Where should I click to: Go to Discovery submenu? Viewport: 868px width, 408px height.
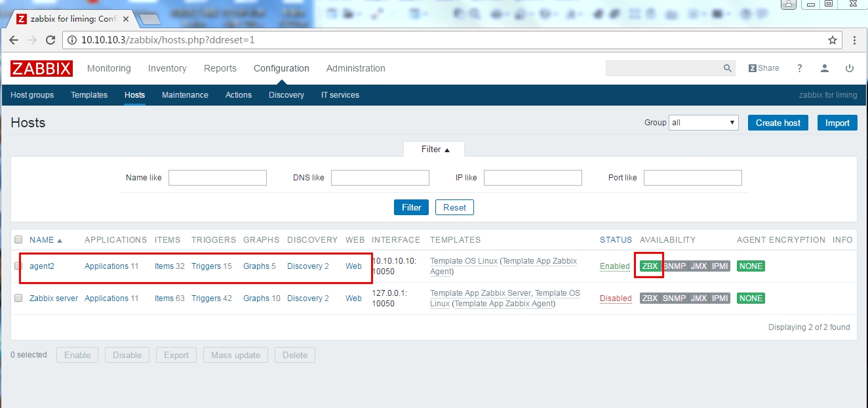click(x=286, y=95)
